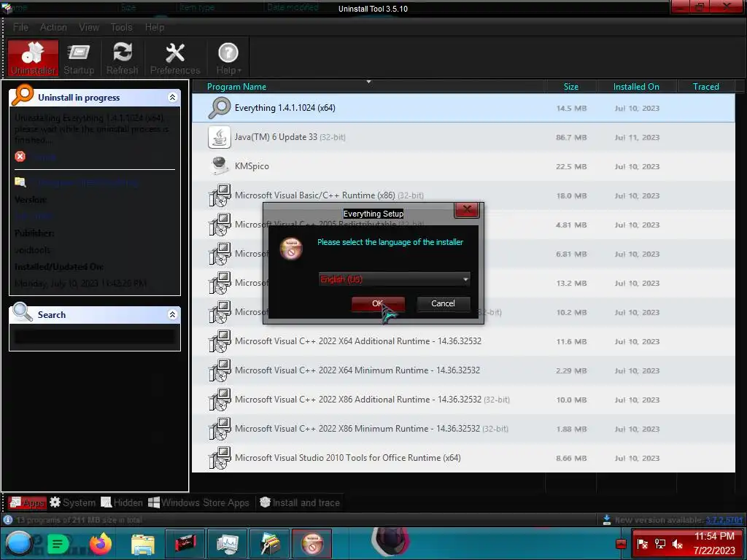Screen dimensions: 747x560
Task: Launch the green notes app in taskbar
Action: coord(58,544)
